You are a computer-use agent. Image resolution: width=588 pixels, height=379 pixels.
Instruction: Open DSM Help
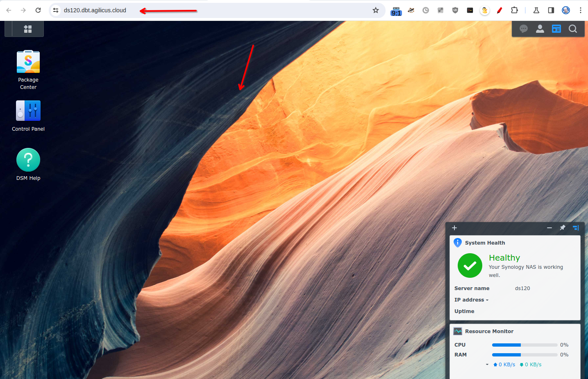coord(28,160)
